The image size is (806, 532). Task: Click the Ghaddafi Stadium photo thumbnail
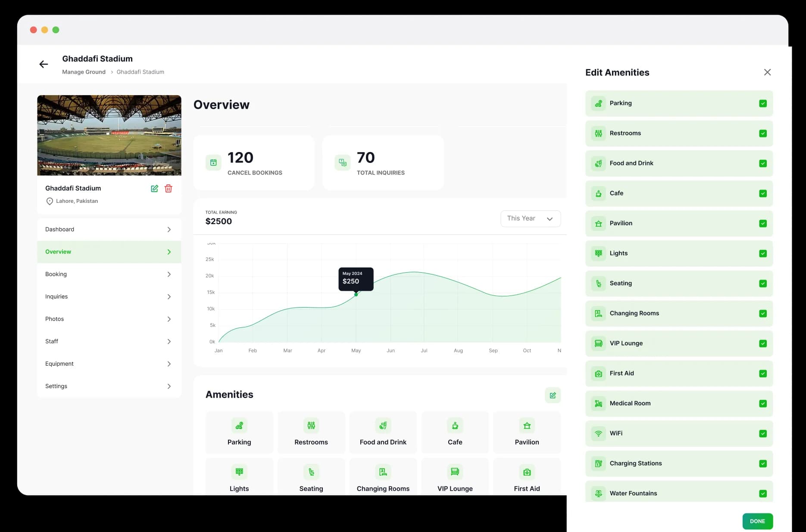[109, 135]
